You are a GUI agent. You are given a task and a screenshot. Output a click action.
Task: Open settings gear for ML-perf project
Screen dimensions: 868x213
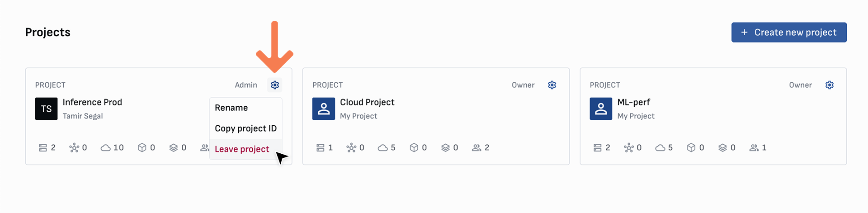(x=829, y=85)
